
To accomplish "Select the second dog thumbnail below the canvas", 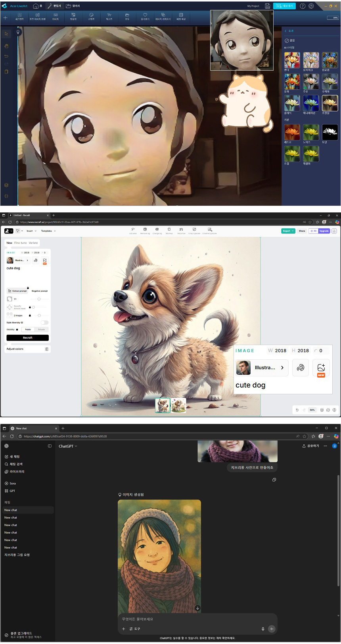I will point(178,405).
